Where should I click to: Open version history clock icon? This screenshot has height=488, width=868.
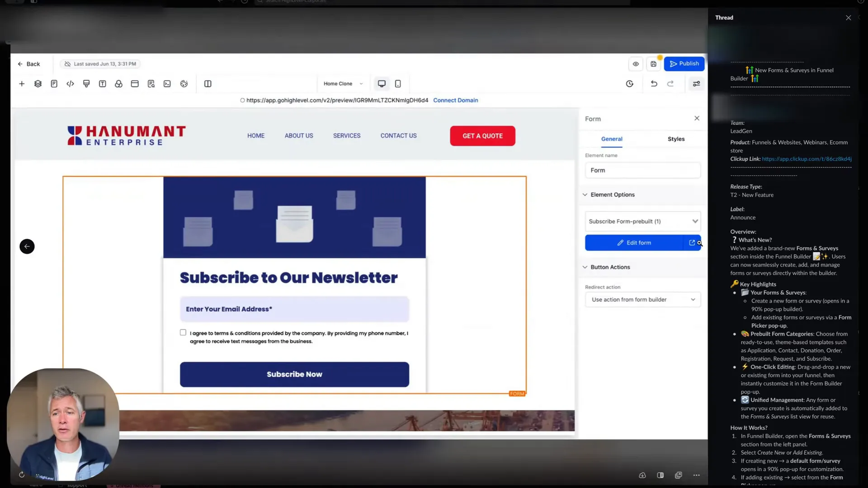coord(630,84)
